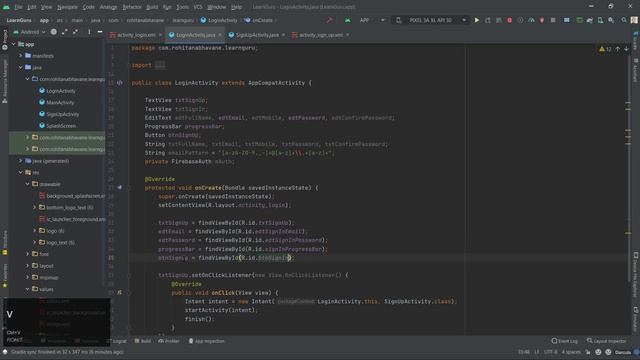Open the Event Log tool window
Screen dimensions: 640x360
(x=564, y=341)
